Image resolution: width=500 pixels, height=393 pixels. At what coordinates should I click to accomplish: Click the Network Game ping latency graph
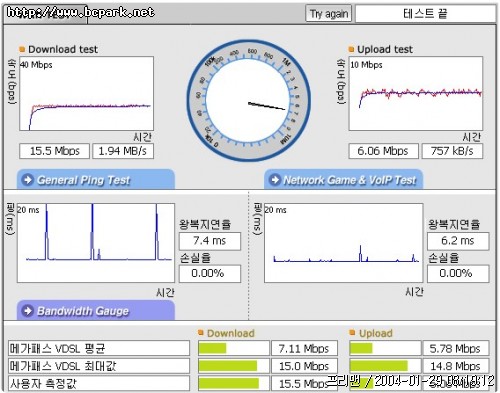tap(344, 243)
